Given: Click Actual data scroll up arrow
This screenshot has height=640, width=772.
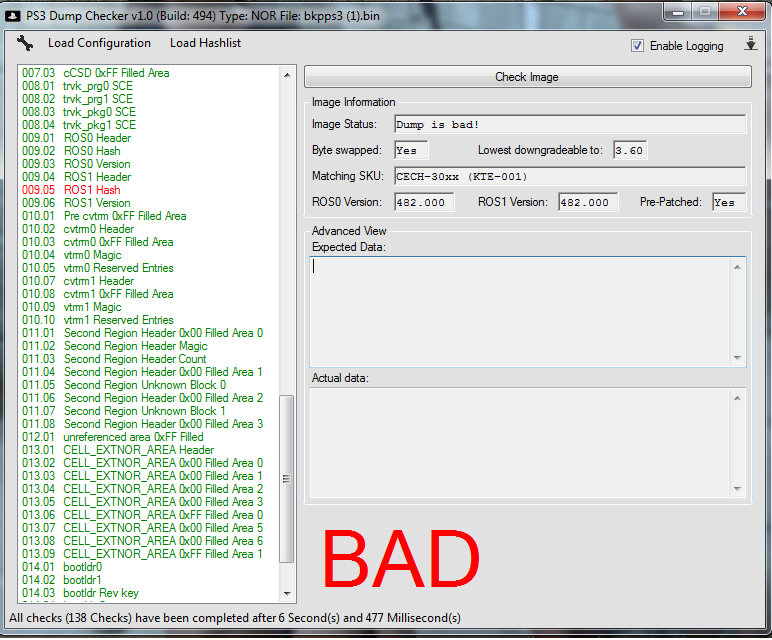Looking at the screenshot, I should click(737, 398).
